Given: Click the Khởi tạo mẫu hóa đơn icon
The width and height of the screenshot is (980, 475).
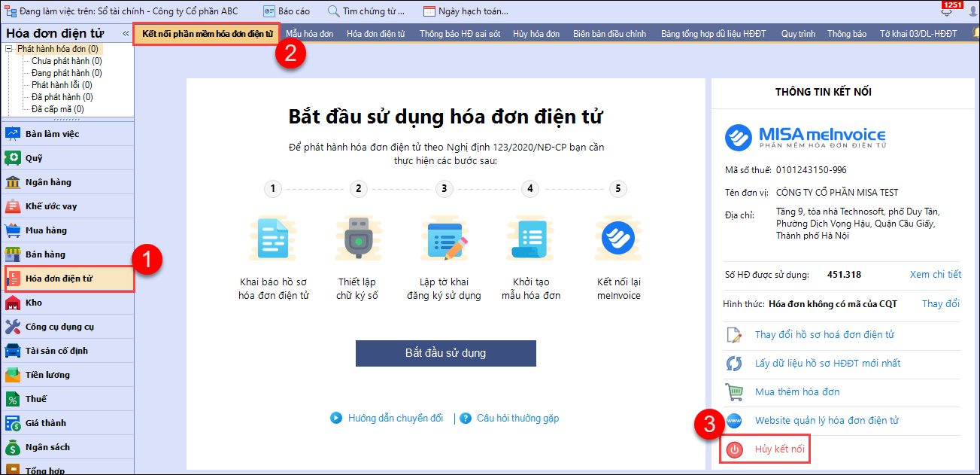Looking at the screenshot, I should [531, 239].
